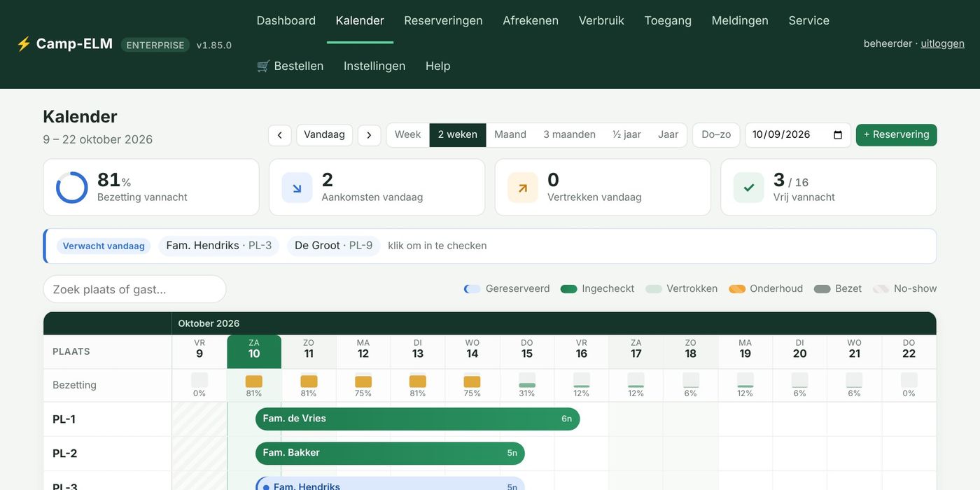
Task: Click the Gereserveerd legend swatch
Action: coord(472,289)
